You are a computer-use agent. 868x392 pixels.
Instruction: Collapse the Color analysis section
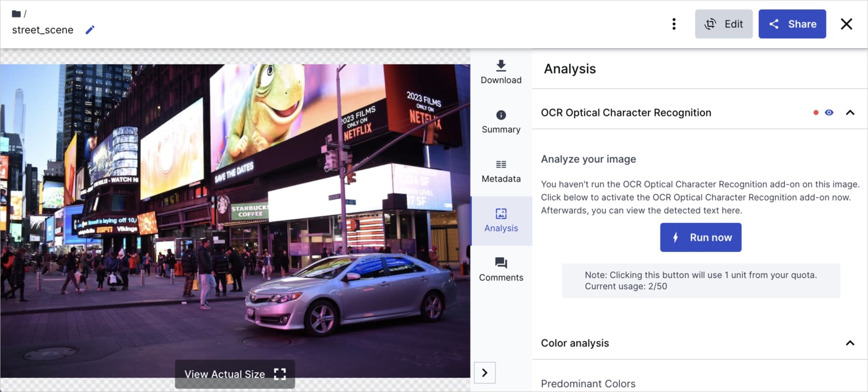point(850,343)
